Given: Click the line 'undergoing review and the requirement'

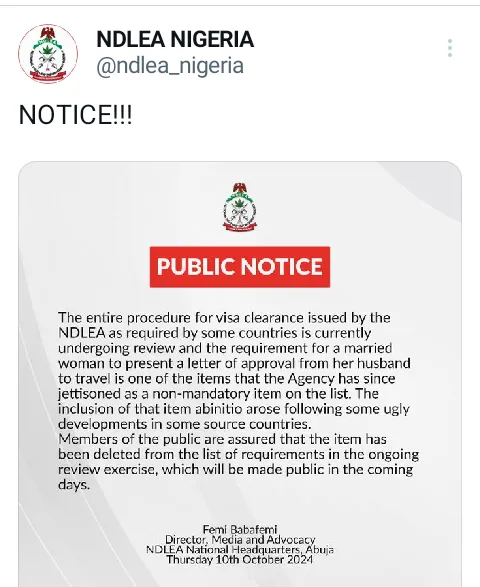Looking at the screenshot, I should click(x=225, y=348).
